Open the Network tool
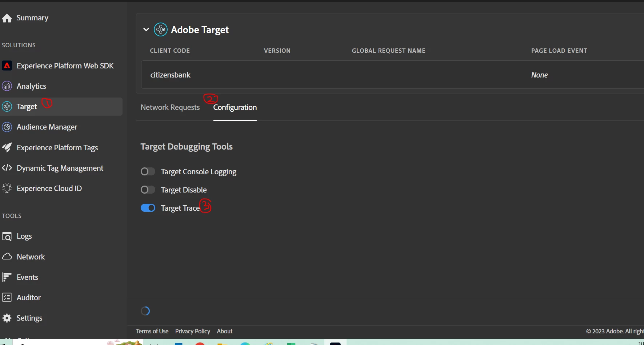 (x=31, y=257)
